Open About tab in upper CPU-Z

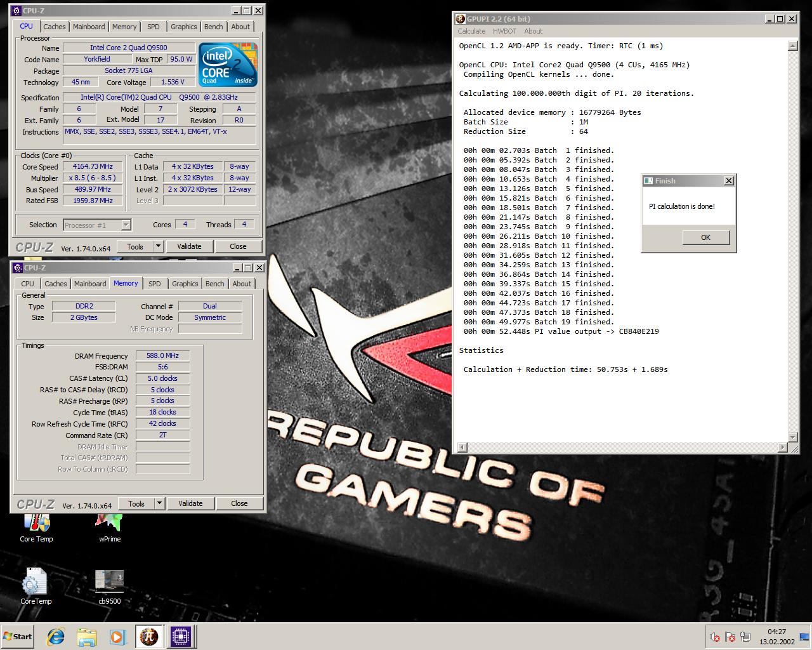(x=240, y=27)
